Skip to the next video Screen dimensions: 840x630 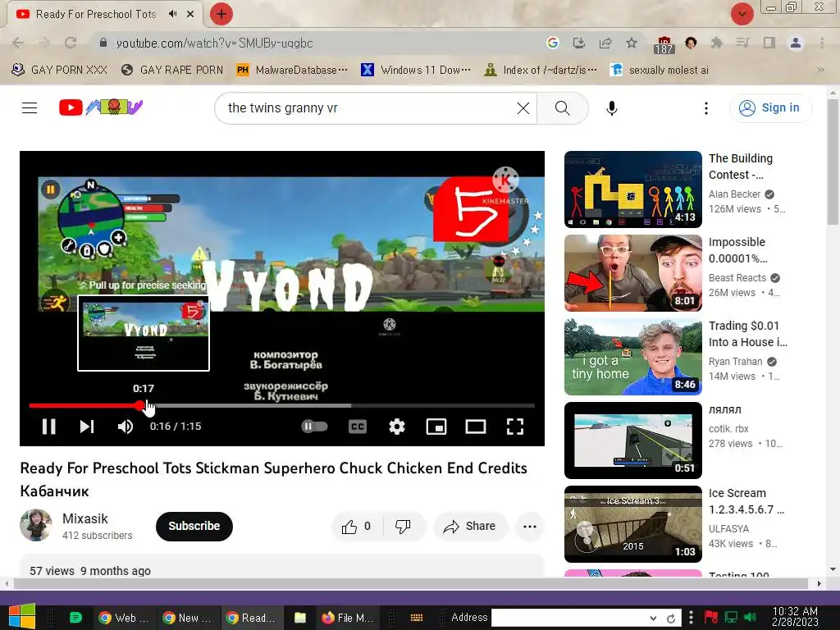tap(87, 427)
